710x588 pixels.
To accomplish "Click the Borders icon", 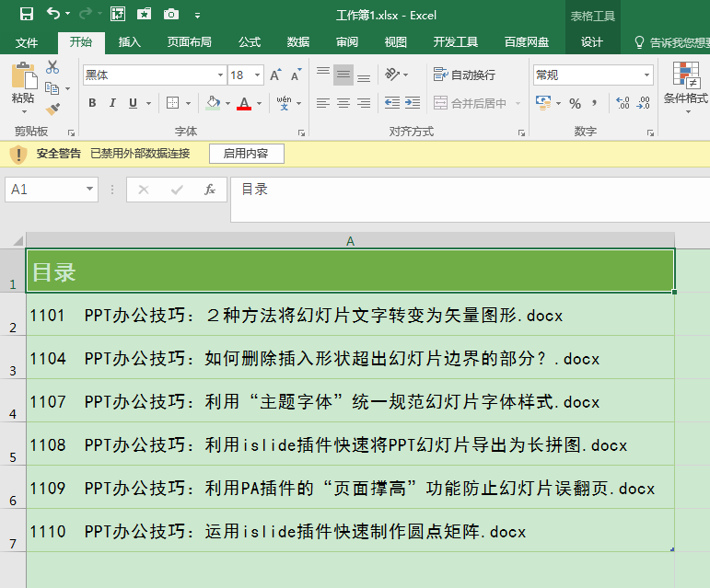I will (172, 103).
